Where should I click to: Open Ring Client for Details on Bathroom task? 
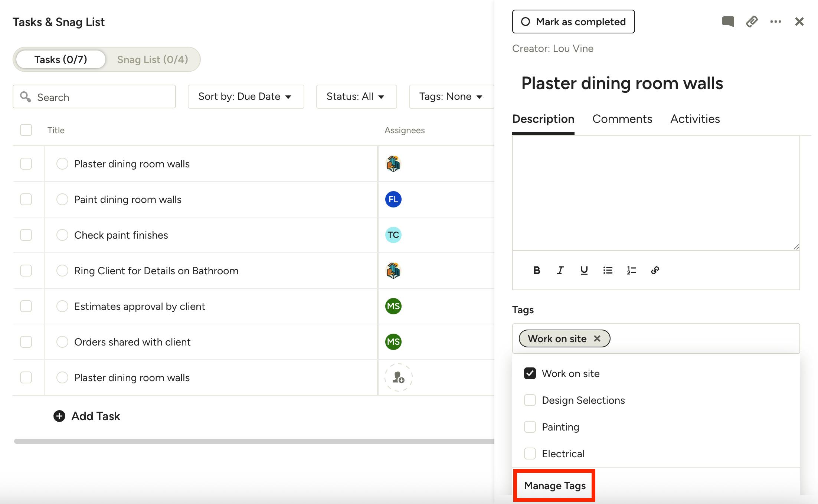tap(156, 271)
